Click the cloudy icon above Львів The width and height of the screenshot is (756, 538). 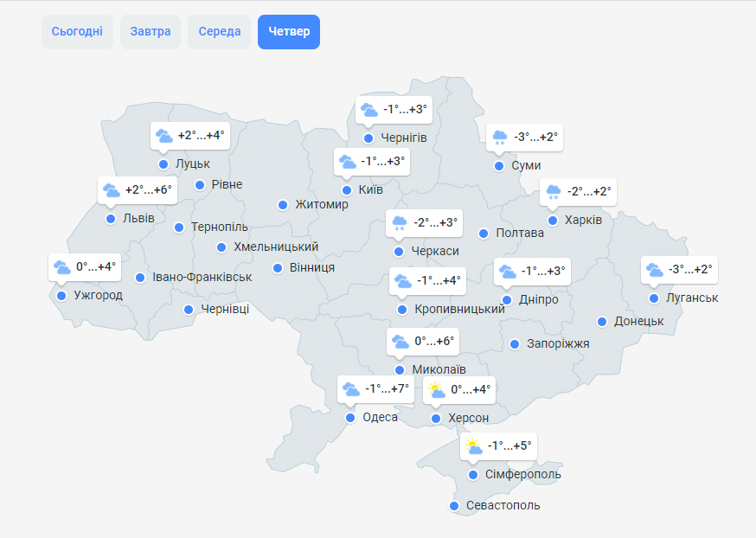coord(112,190)
